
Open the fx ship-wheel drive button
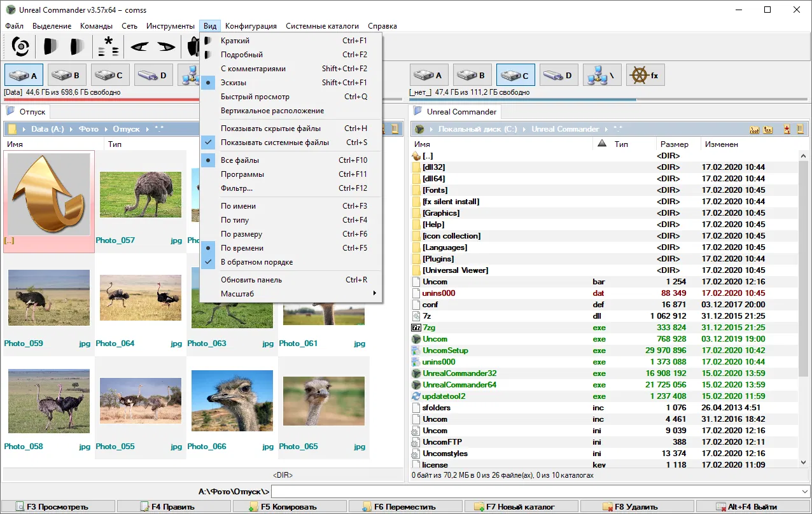tap(646, 75)
